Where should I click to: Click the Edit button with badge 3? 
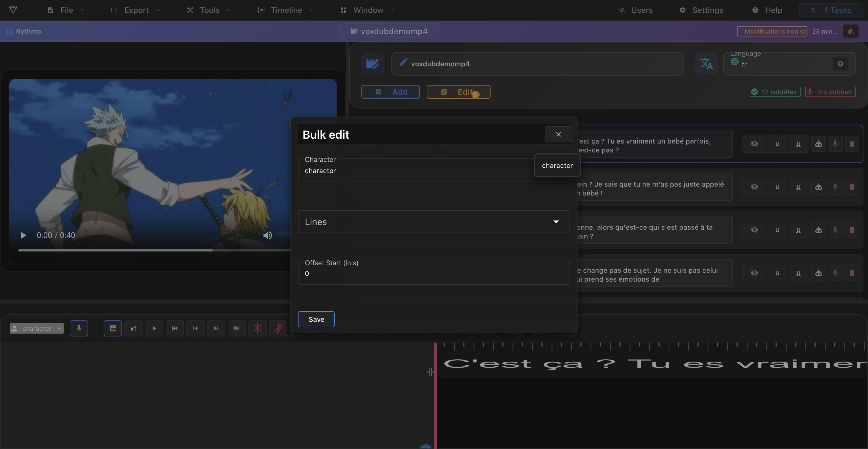pyautogui.click(x=458, y=92)
